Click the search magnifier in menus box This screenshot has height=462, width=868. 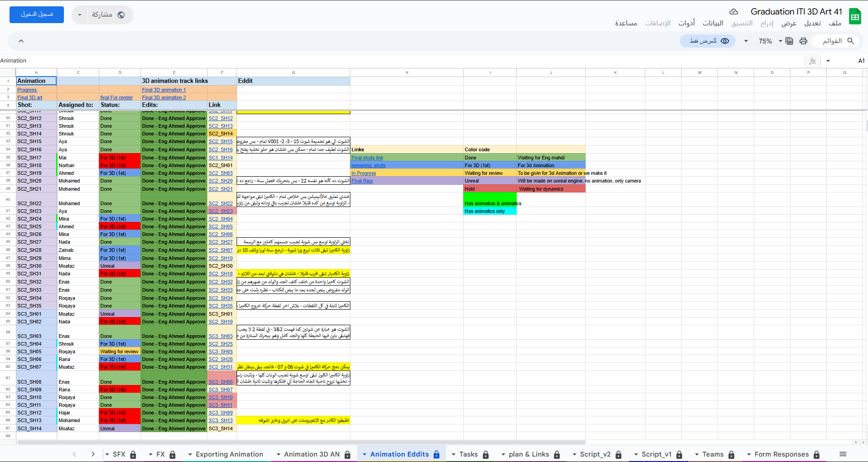(851, 41)
